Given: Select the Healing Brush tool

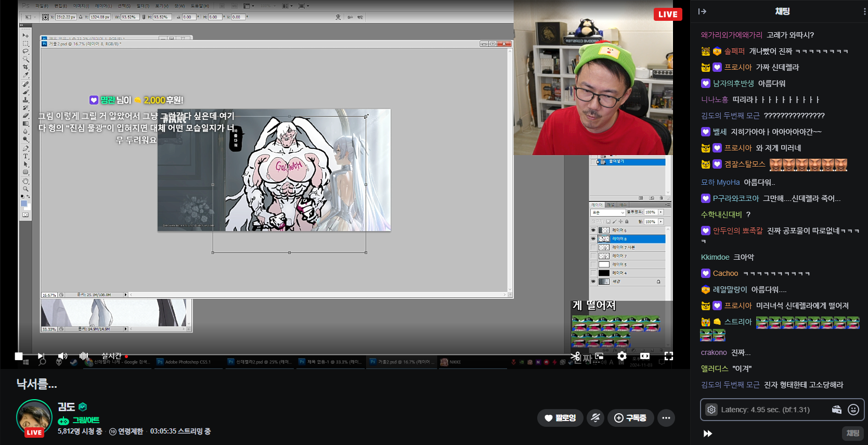Looking at the screenshot, I should point(25,84).
